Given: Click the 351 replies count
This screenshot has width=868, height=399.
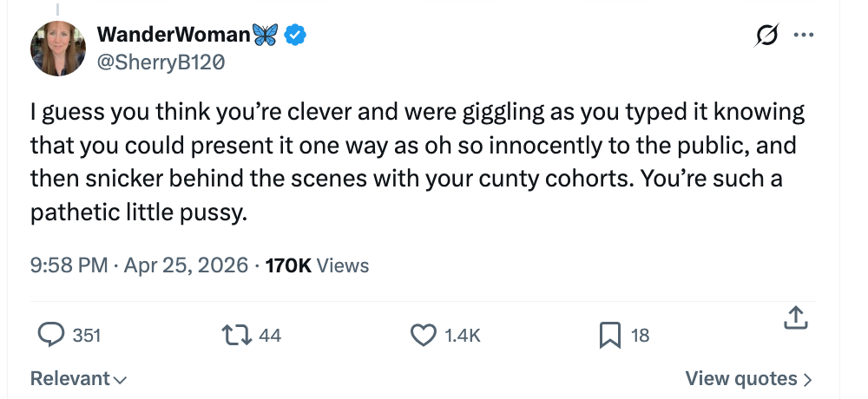Looking at the screenshot, I should (86, 335).
